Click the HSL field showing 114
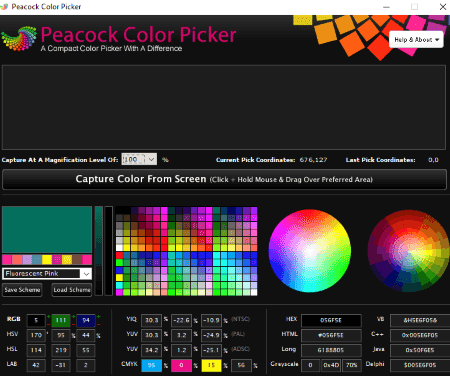The width and height of the screenshot is (450, 376). coord(36,350)
